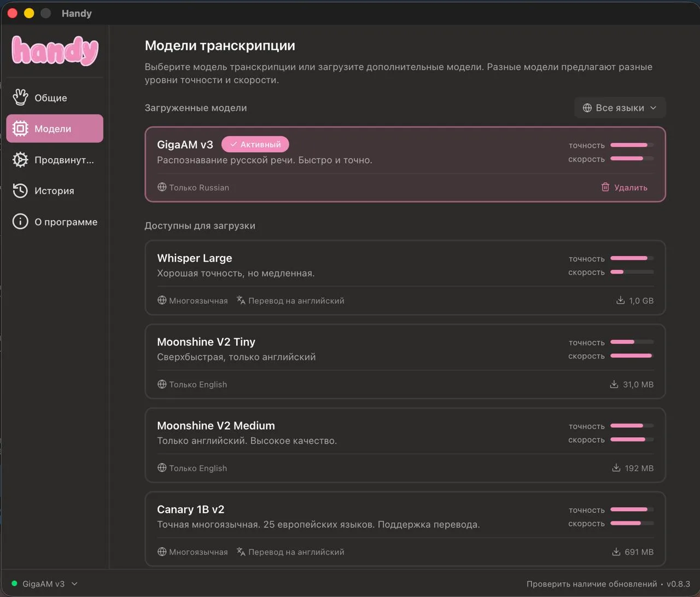This screenshot has height=597, width=700.
Task: Click the clock icon next to История
Action: pyautogui.click(x=20, y=190)
